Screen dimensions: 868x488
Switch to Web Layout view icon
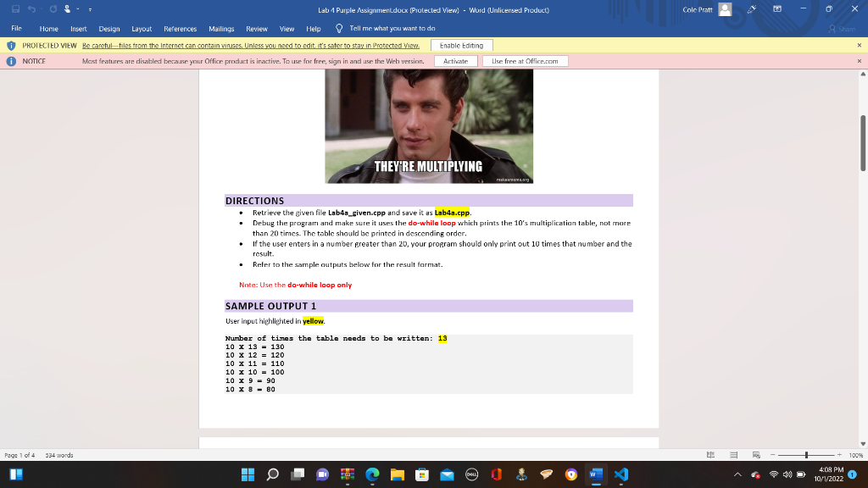(x=756, y=455)
